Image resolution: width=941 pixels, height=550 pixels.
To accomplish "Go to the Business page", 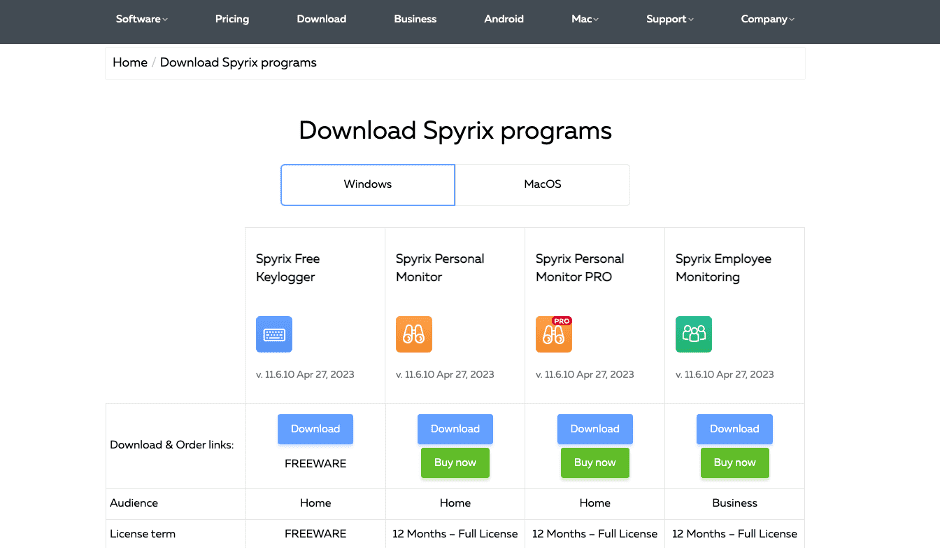I will tap(415, 19).
